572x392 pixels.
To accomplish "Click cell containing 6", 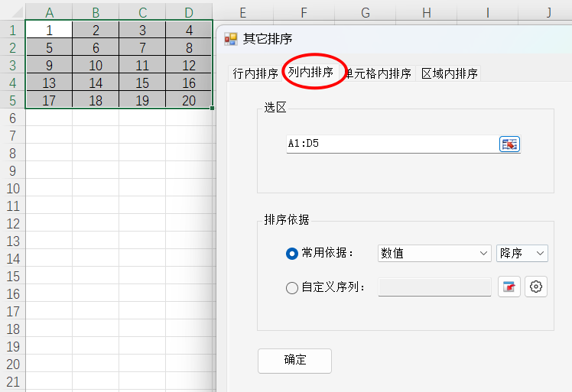I will 96,47.
